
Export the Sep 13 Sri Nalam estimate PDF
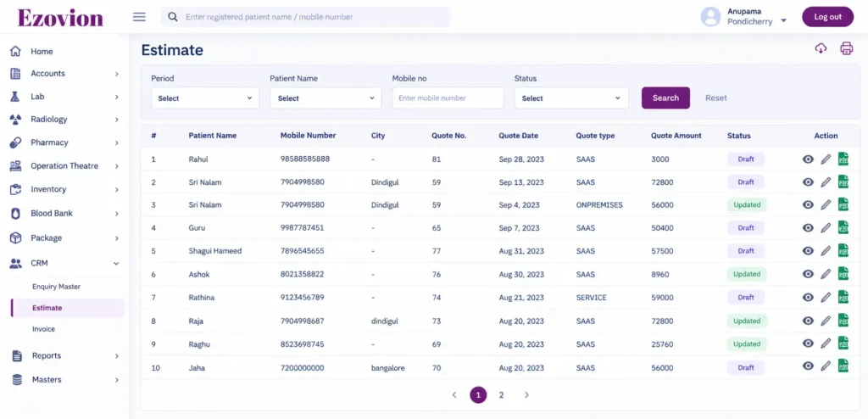click(843, 182)
